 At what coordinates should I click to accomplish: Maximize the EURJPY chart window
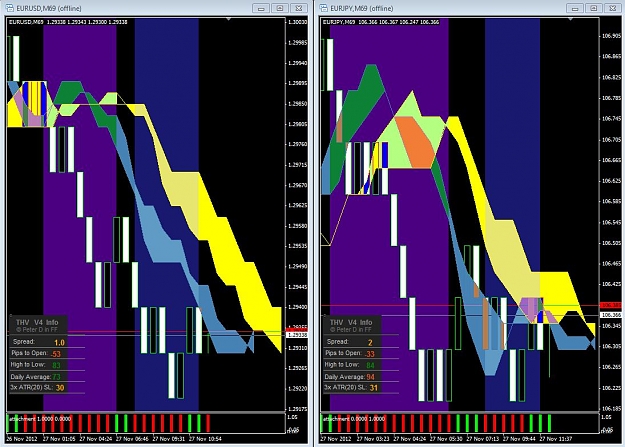[594, 8]
